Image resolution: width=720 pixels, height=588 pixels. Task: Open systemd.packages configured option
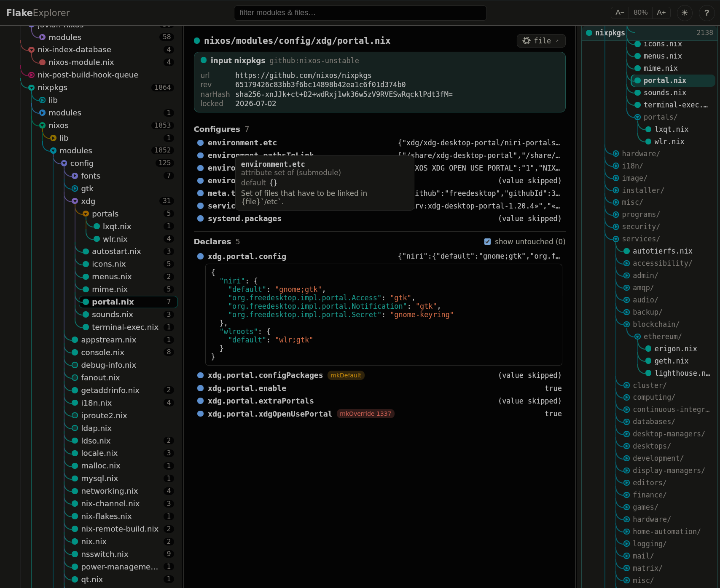(244, 219)
